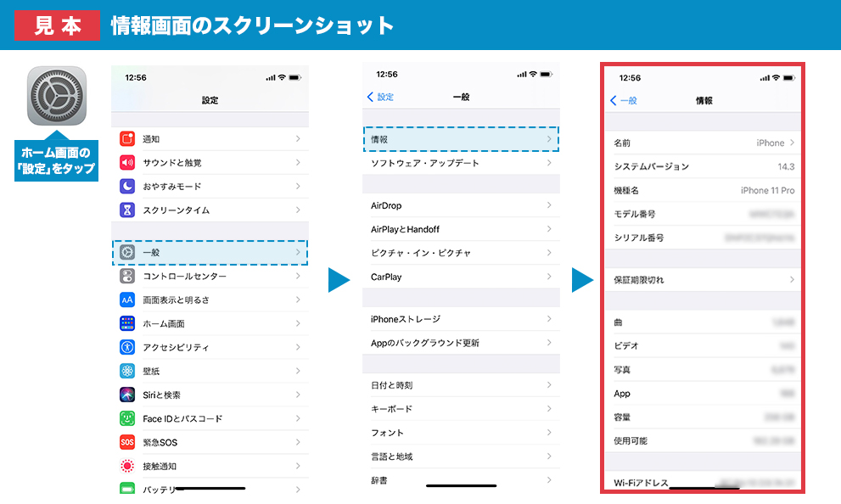The image size is (841, 504).
Task: Select the おやすみモード moon icon
Action: click(127, 187)
